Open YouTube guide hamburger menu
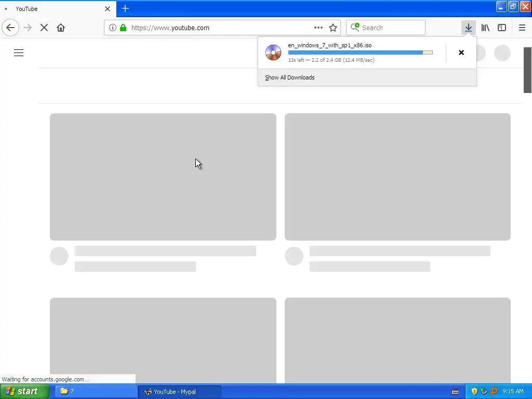This screenshot has width=532, height=399. click(19, 52)
